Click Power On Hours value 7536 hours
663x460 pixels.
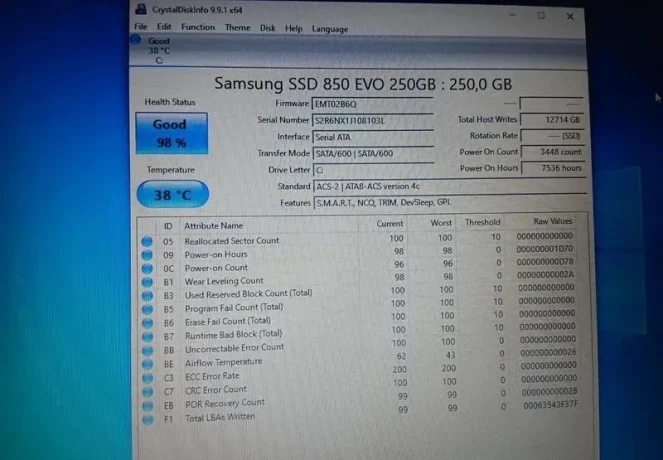pyautogui.click(x=553, y=168)
